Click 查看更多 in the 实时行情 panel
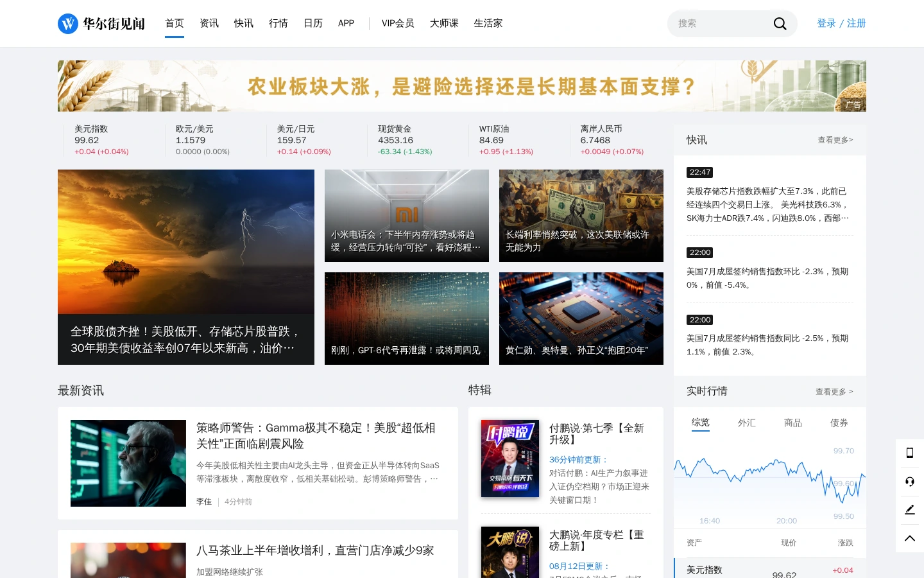 [834, 392]
